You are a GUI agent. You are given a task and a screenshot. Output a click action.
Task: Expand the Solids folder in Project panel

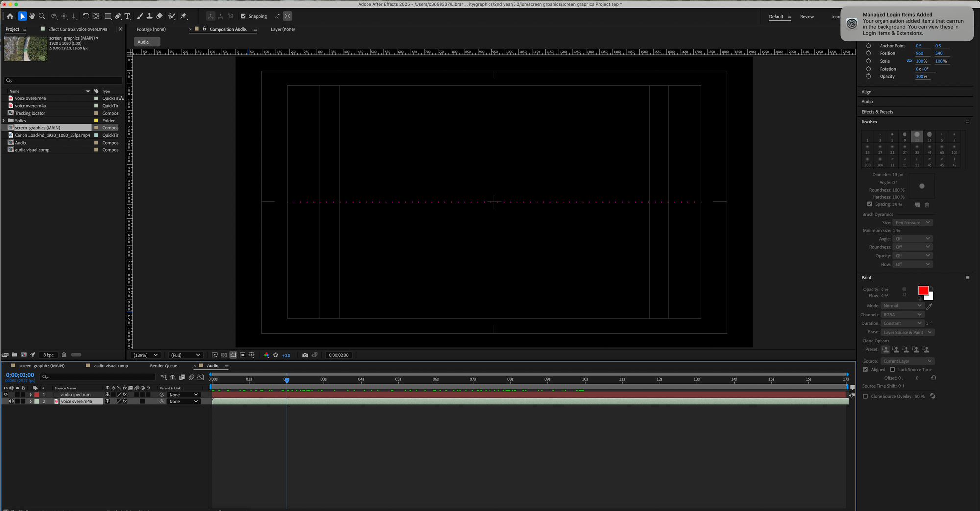(x=4, y=121)
